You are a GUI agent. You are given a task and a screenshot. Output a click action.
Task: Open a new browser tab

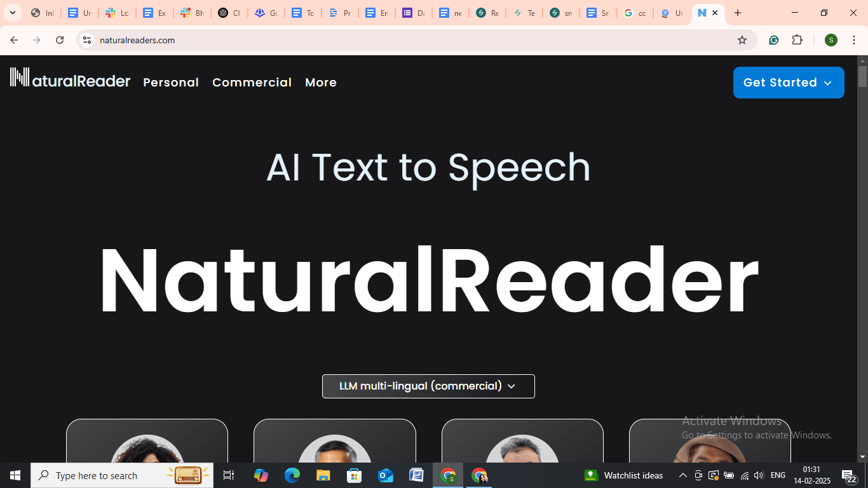click(x=738, y=13)
